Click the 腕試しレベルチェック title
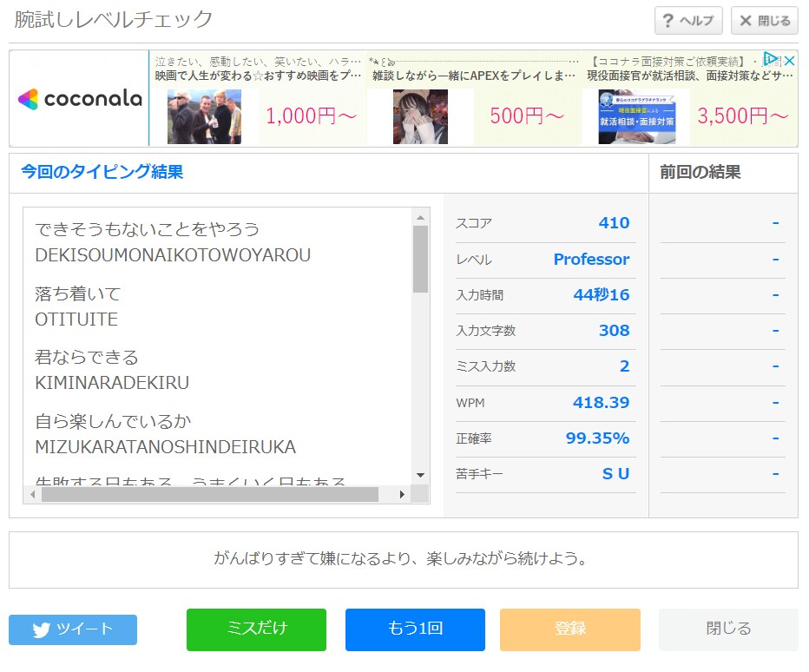This screenshot has width=809, height=672. point(113,19)
